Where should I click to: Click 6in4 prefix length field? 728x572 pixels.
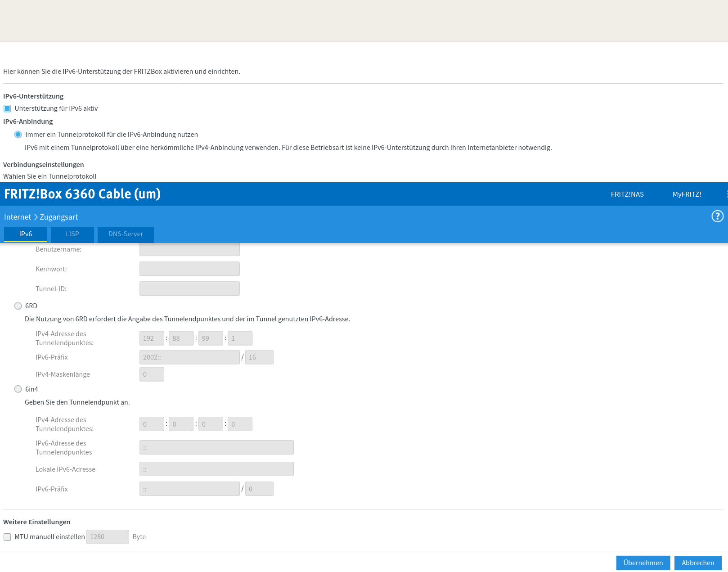(x=259, y=489)
